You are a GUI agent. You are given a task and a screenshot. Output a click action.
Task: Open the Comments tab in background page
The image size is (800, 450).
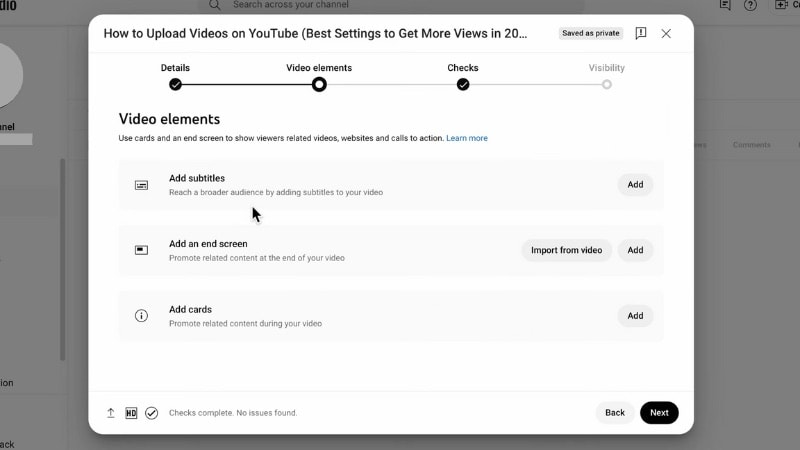coord(752,145)
